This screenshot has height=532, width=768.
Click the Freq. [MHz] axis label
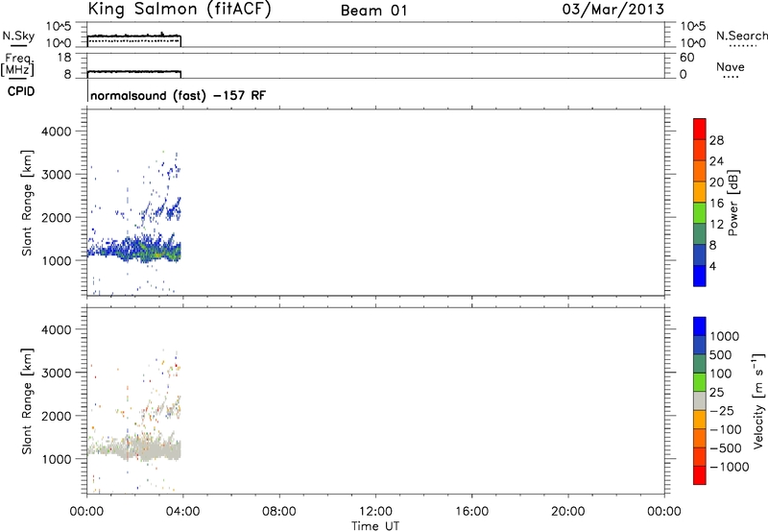(x=17, y=65)
